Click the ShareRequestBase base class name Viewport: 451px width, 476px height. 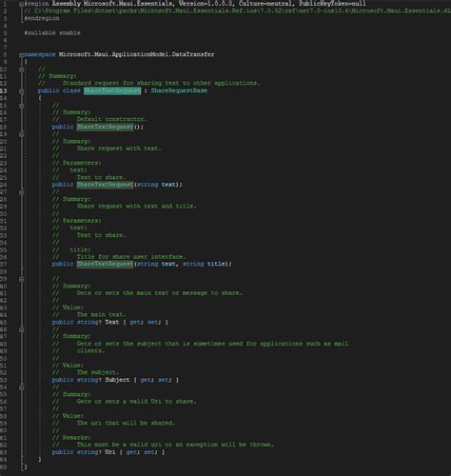179,90
